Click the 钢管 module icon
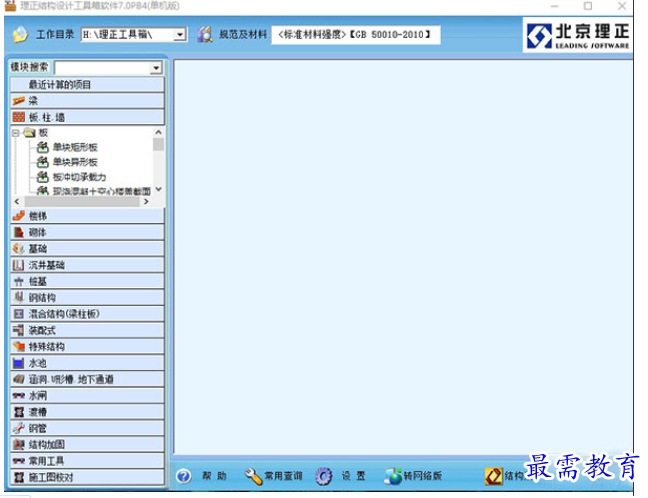 click(19, 429)
